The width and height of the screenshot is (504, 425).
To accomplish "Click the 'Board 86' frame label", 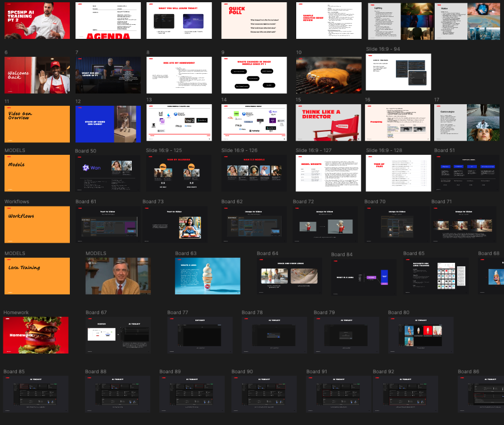I will point(469,372).
